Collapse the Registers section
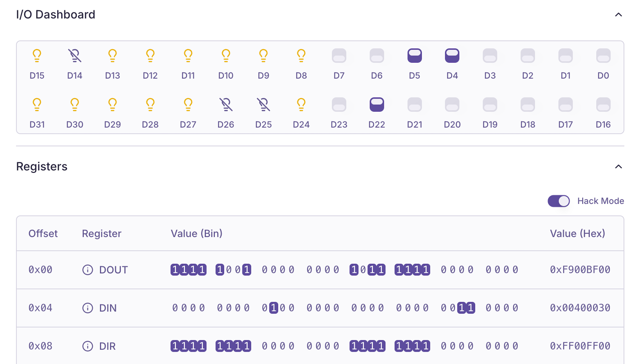The image size is (641, 364). pos(618,166)
